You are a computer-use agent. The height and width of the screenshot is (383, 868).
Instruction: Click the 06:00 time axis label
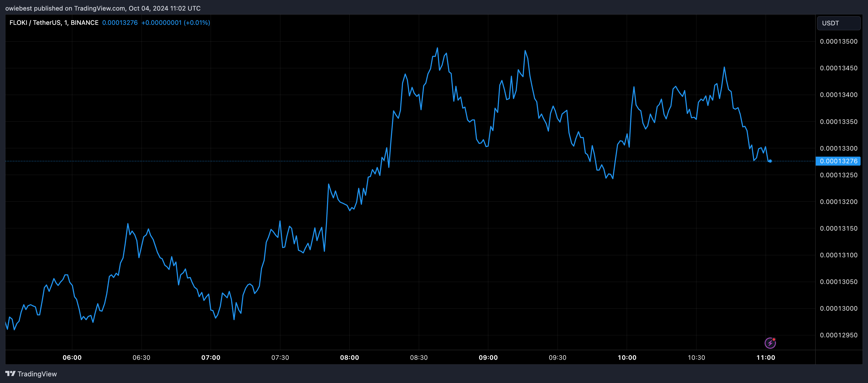click(72, 357)
